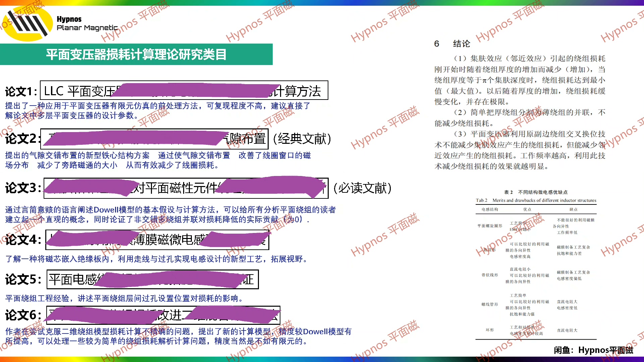Click the 闲鱼: Hypnos平面磁 footer text
The image size is (644, 362).
point(593,350)
